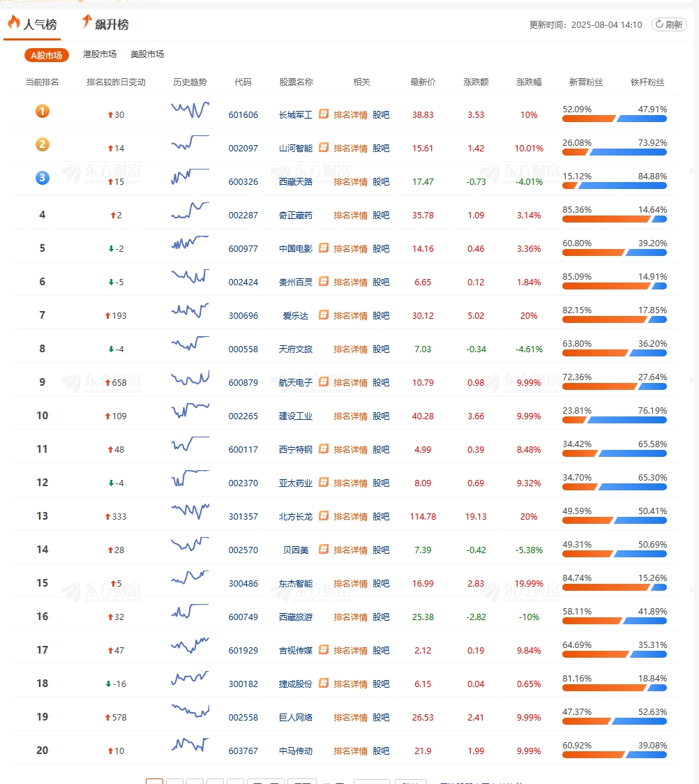Select the A股市场 market tab

pos(46,55)
